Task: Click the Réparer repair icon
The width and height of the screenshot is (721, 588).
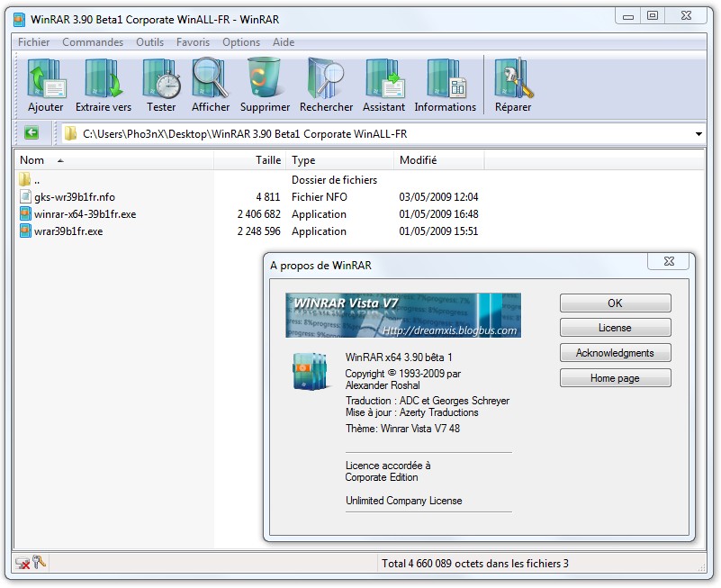Action: tap(513, 80)
